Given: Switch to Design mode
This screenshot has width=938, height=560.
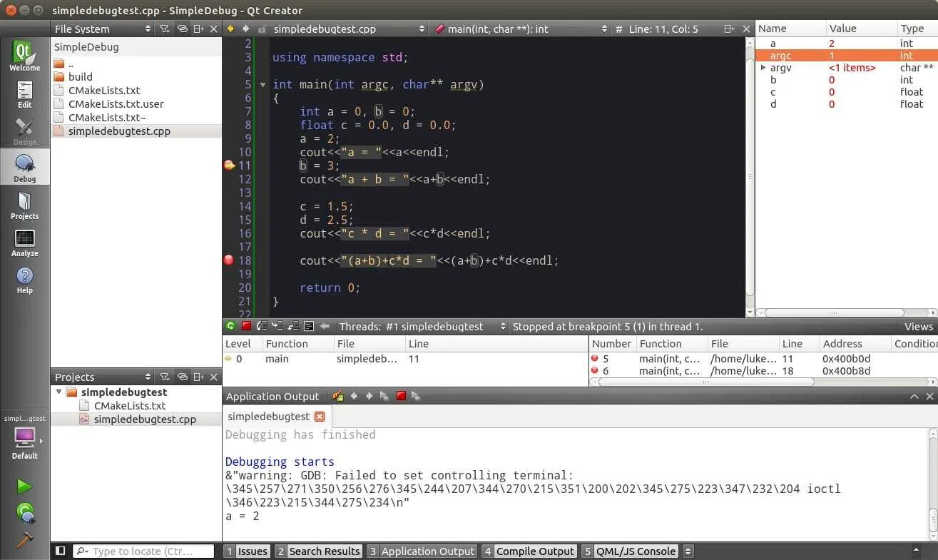Looking at the screenshot, I should (24, 131).
